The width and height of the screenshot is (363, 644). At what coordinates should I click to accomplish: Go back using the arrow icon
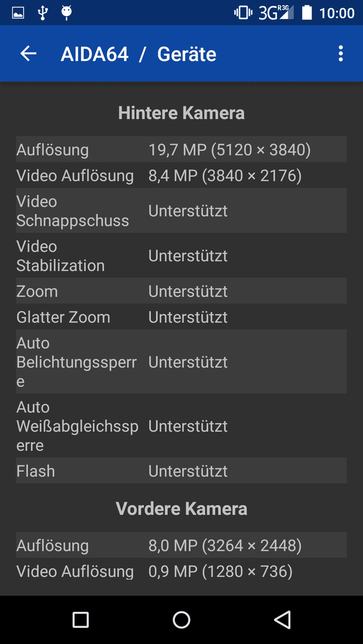point(29,54)
